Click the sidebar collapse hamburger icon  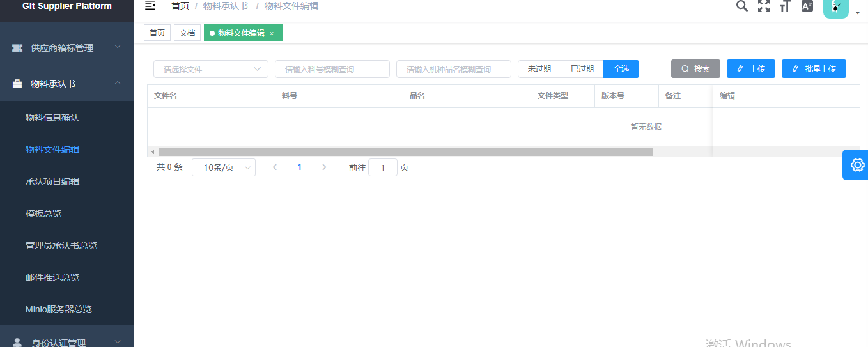pos(150,6)
